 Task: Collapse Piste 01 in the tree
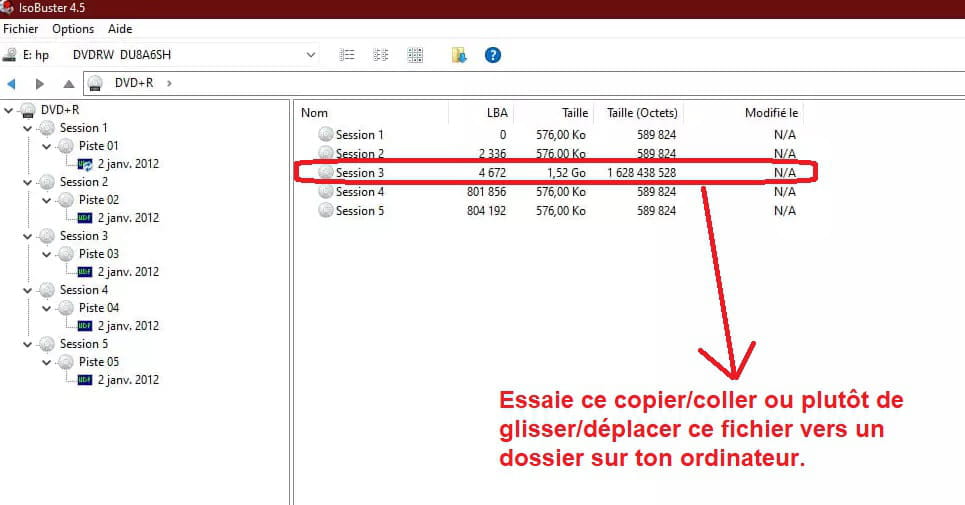click(47, 146)
